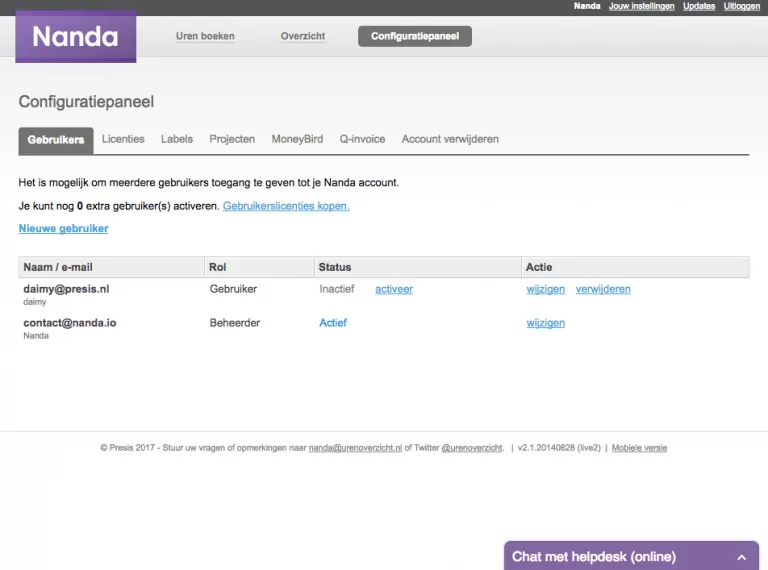Expand the helpdesk chat chevron
This screenshot has height=570, width=768.
(x=742, y=557)
